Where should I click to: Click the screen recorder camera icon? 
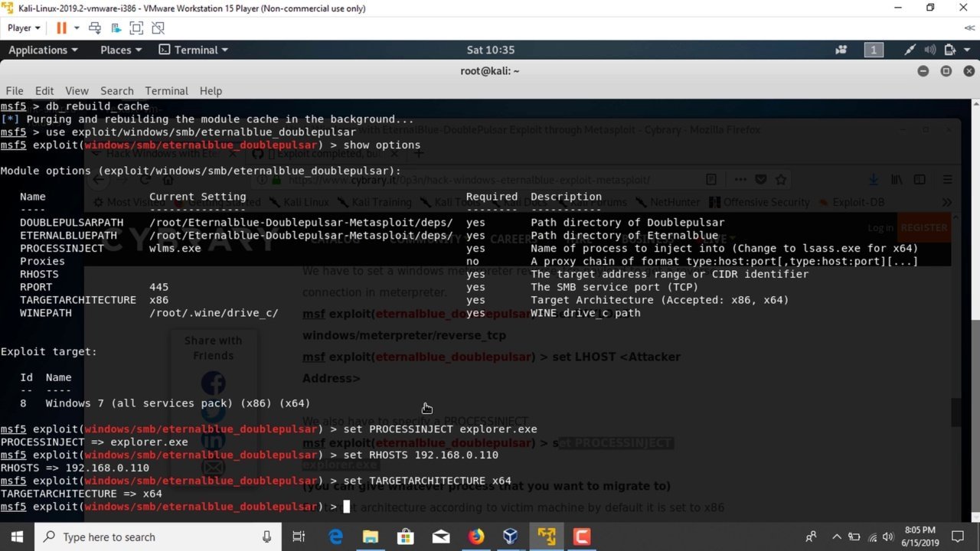pyautogui.click(x=841, y=50)
